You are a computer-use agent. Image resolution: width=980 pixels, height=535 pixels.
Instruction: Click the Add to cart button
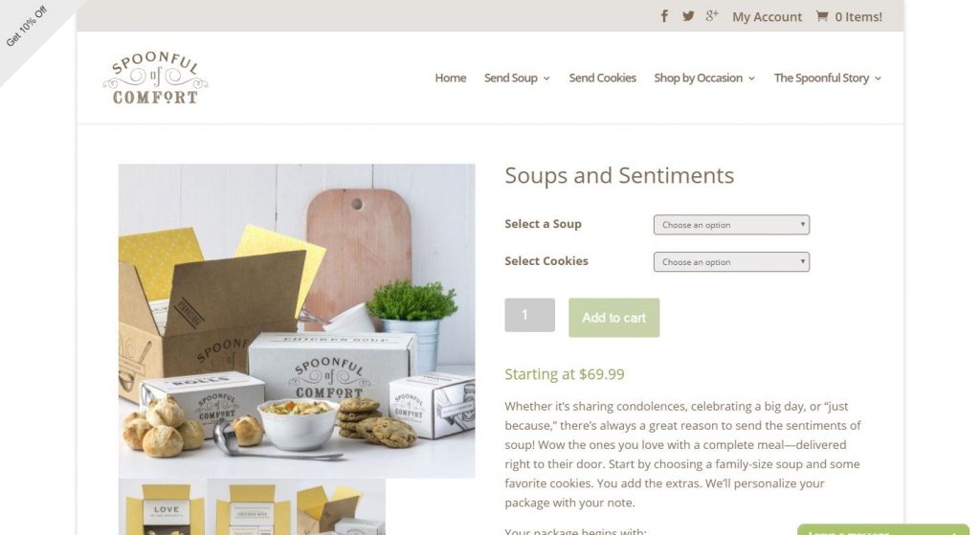click(613, 318)
